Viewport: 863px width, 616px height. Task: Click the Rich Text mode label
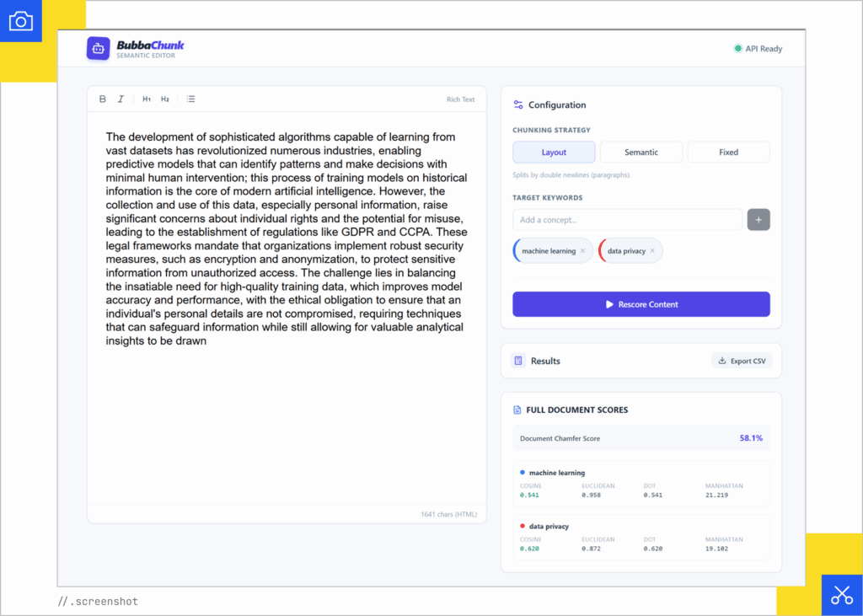click(x=460, y=99)
